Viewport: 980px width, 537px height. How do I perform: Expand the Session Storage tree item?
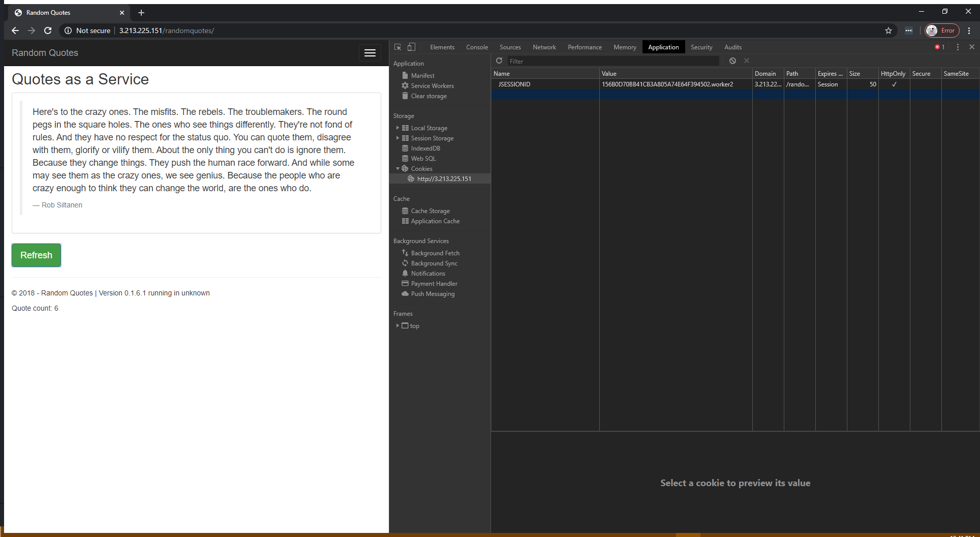(397, 138)
